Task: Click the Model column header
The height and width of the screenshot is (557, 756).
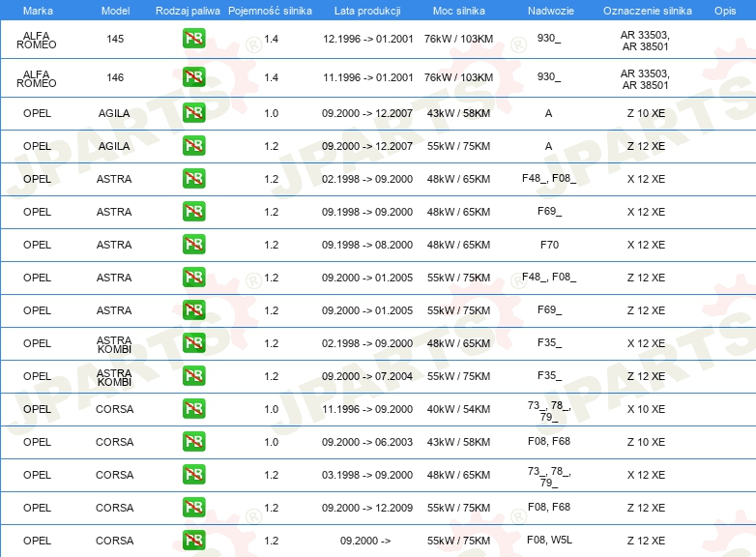Action: [x=115, y=11]
